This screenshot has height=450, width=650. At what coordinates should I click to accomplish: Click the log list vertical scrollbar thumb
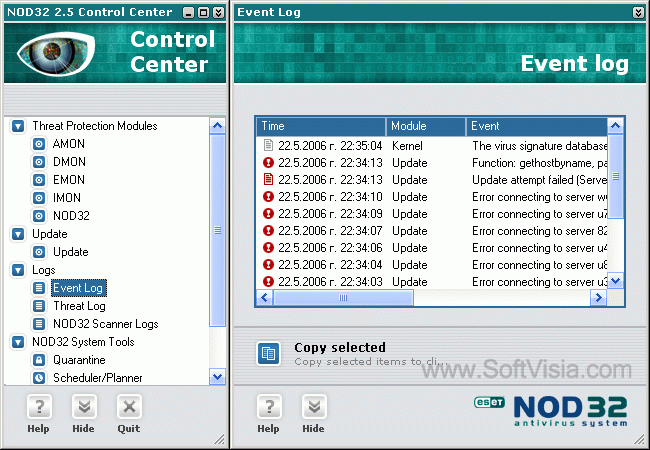(616, 176)
